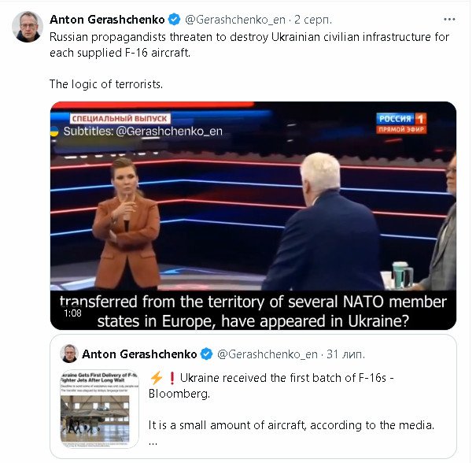The width and height of the screenshot is (476, 463).
Task: Click the red exclamation mark emoji
Action: (x=168, y=376)
